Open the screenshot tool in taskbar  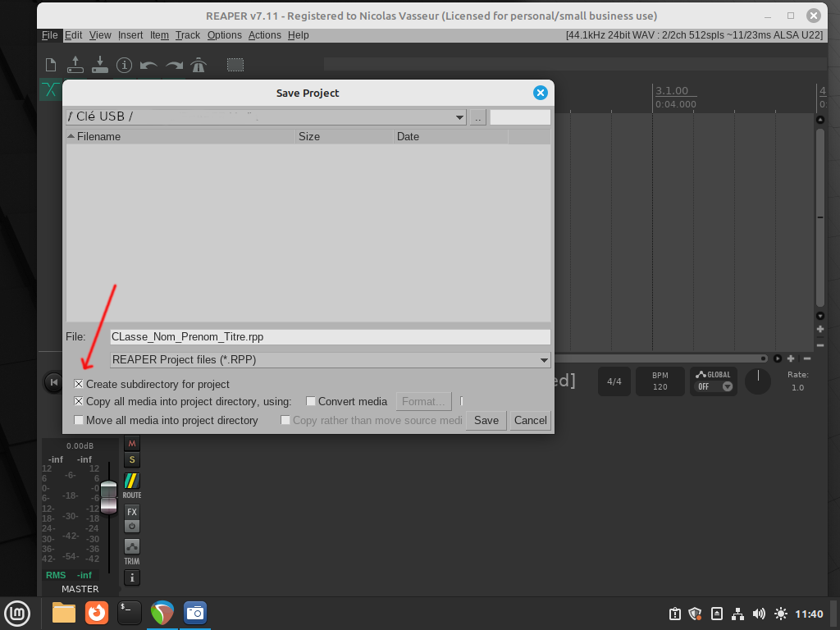[x=195, y=613]
